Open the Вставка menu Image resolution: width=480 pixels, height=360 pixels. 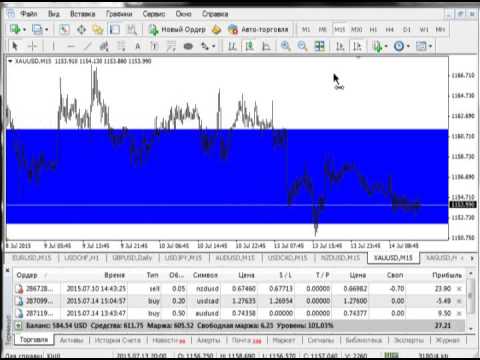82,14
